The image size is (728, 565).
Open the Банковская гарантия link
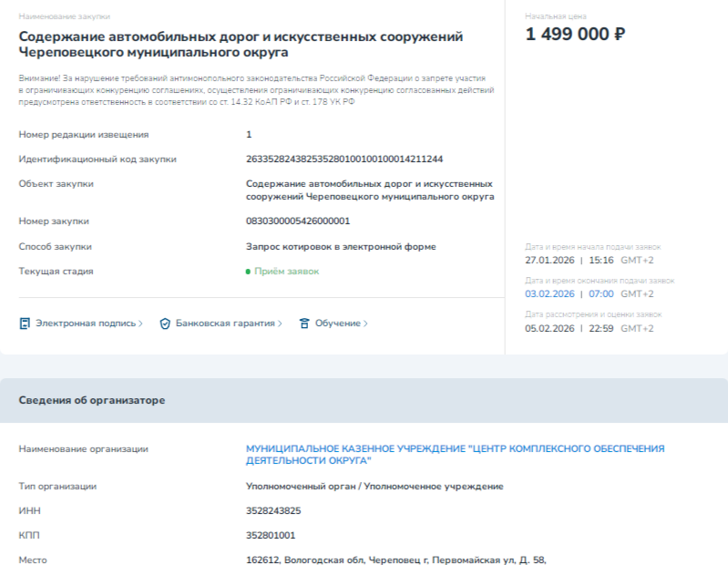[x=224, y=324]
